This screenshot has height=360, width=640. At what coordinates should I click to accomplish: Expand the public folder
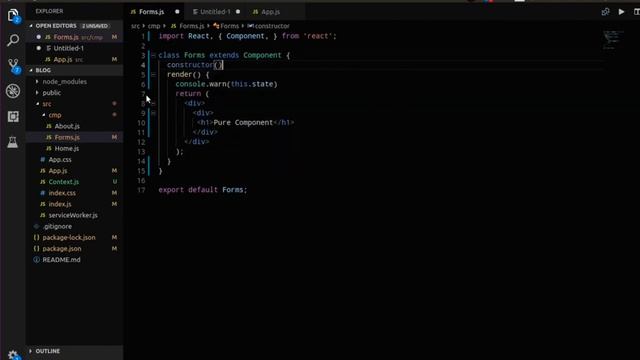pos(37,93)
